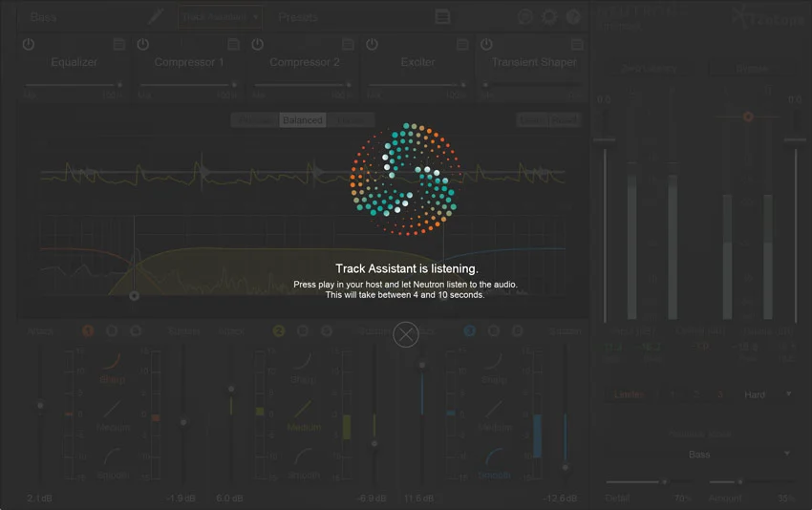Select the Exciter module tab
The image size is (812, 510).
(417, 62)
